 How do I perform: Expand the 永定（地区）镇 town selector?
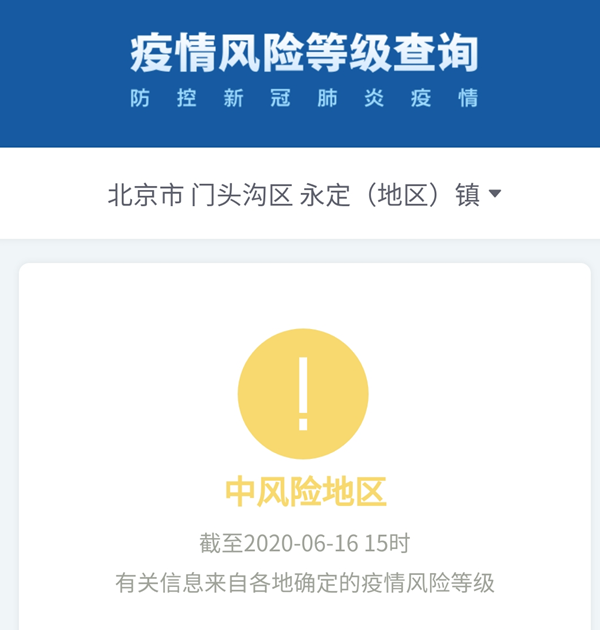click(x=390, y=195)
